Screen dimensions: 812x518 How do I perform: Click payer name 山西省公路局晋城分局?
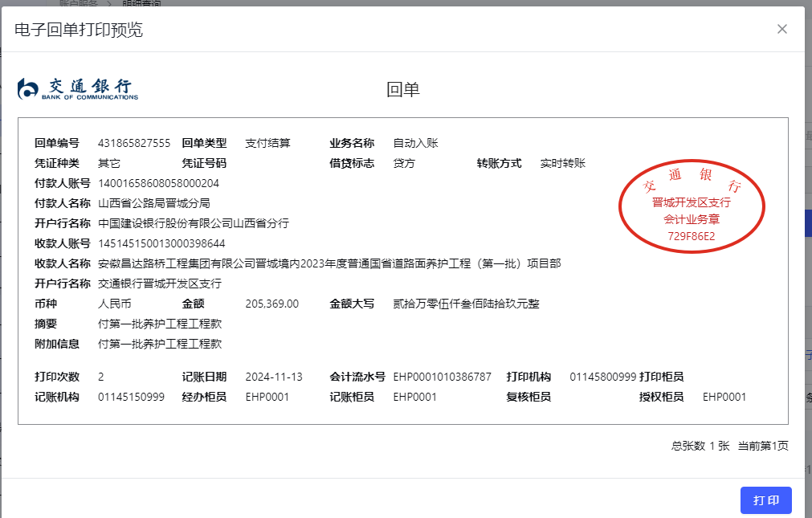point(154,203)
